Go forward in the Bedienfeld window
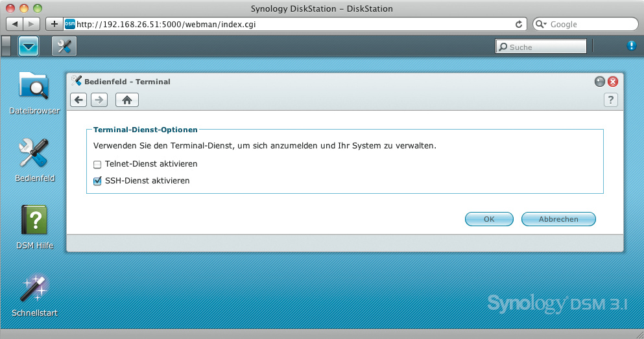The height and width of the screenshot is (339, 644). pos(99,100)
